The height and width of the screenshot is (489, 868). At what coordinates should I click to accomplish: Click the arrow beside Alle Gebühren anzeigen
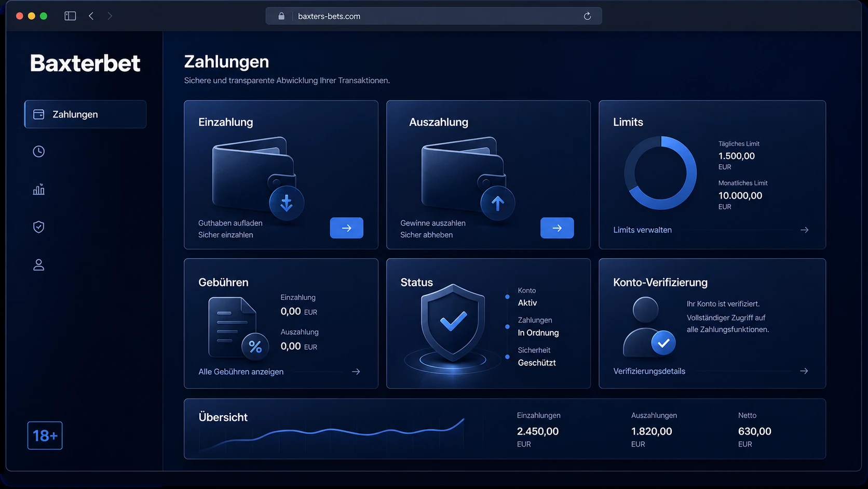coord(356,372)
